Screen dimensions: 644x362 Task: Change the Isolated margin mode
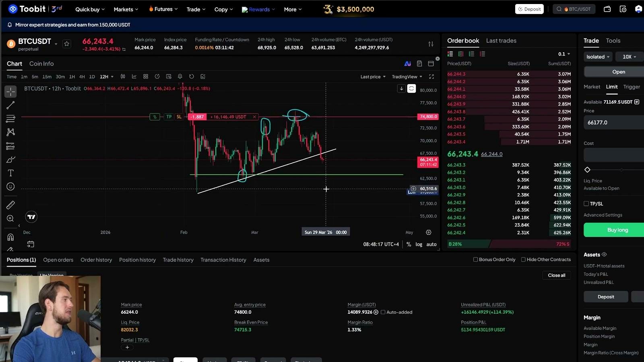pos(598,57)
